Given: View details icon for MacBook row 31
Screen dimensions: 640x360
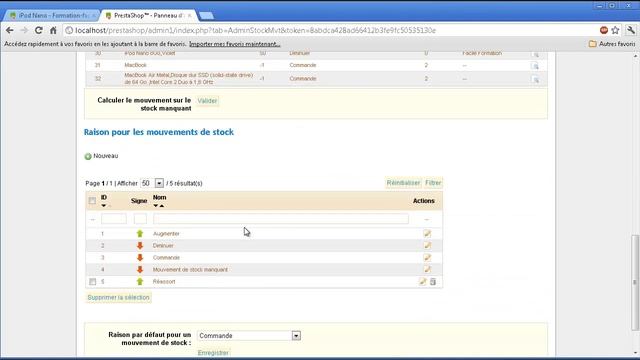Looking at the screenshot, I should [x=535, y=66].
